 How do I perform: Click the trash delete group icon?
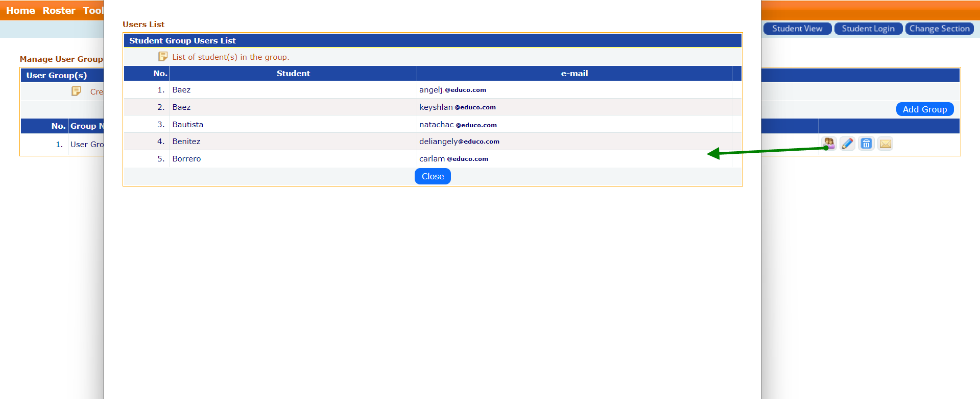click(x=866, y=144)
